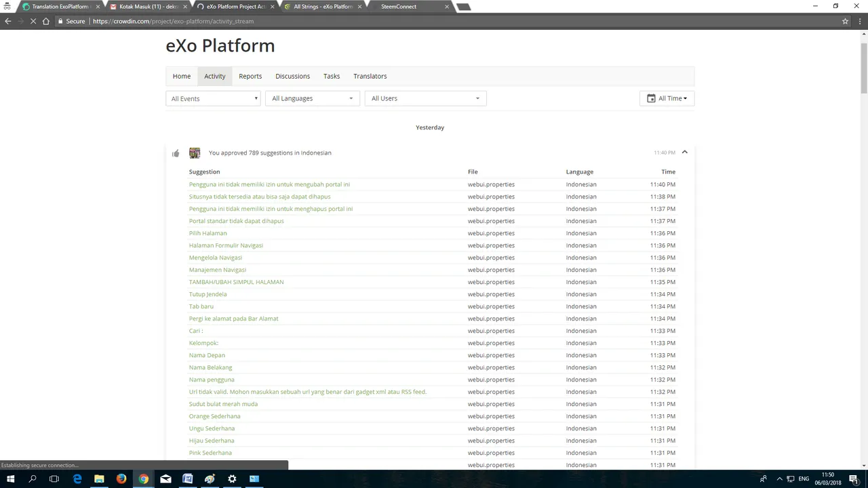Switch to the Tasks tab

332,76
